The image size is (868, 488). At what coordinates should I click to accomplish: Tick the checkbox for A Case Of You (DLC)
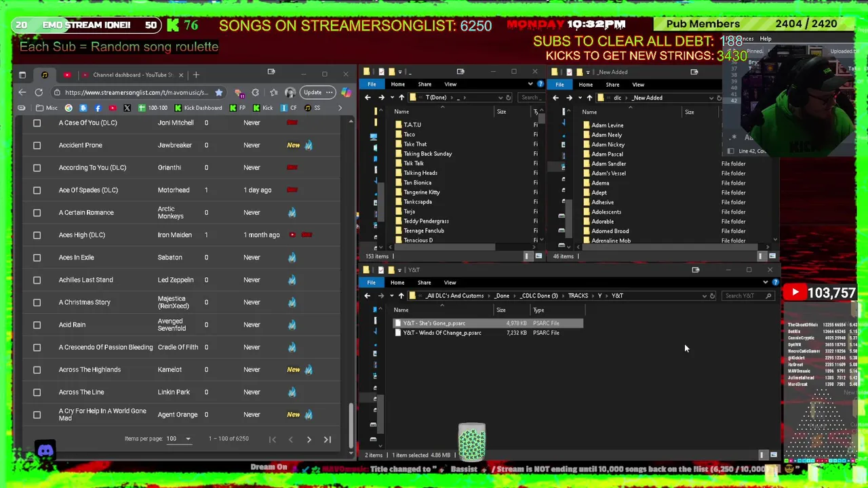pyautogui.click(x=37, y=123)
